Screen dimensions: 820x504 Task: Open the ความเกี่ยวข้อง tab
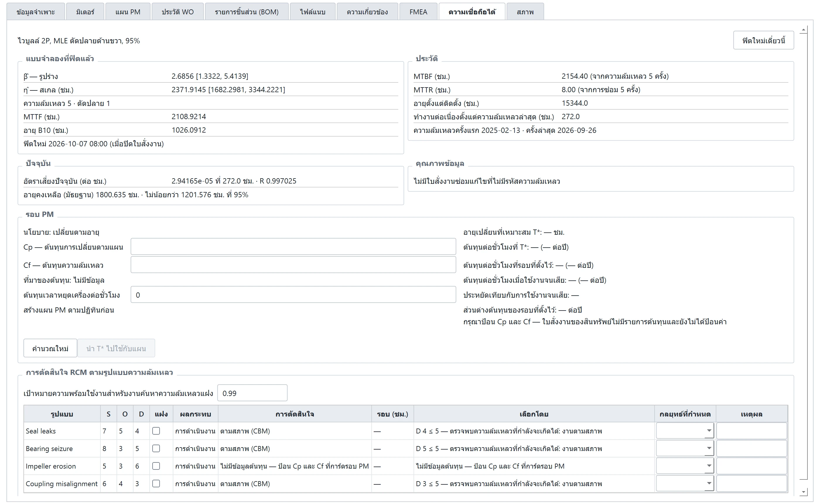tap(367, 12)
